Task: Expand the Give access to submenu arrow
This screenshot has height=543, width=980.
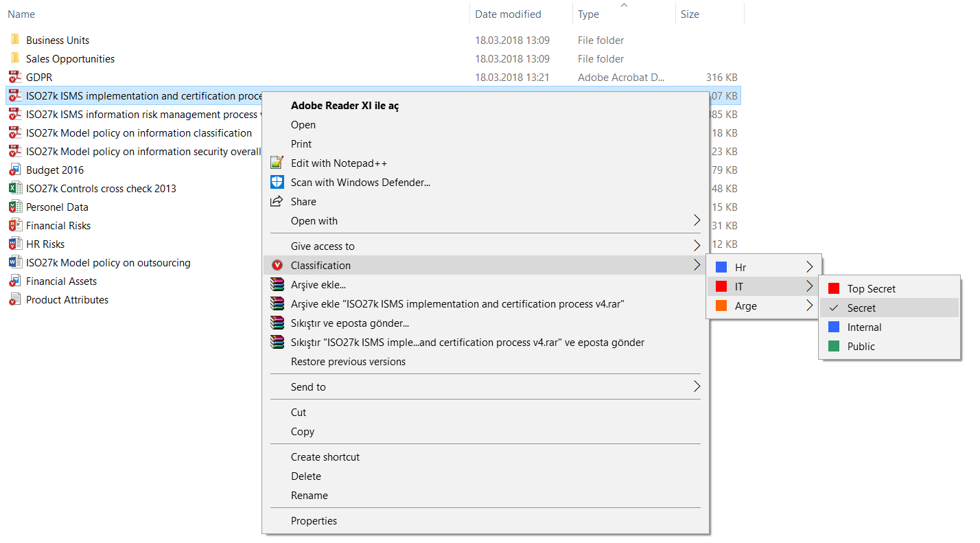Action: pyautogui.click(x=697, y=246)
